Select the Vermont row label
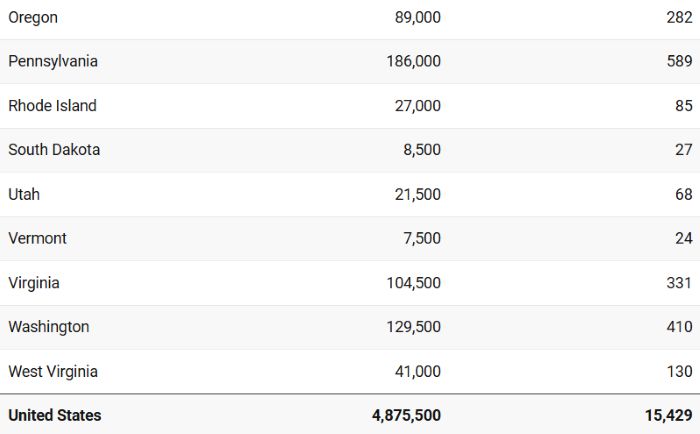This screenshot has height=434, width=700. point(38,238)
